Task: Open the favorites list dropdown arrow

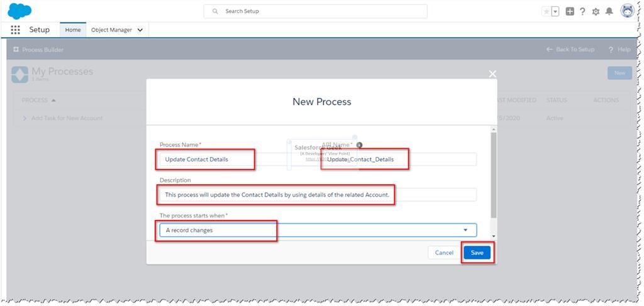Action: coord(555,12)
